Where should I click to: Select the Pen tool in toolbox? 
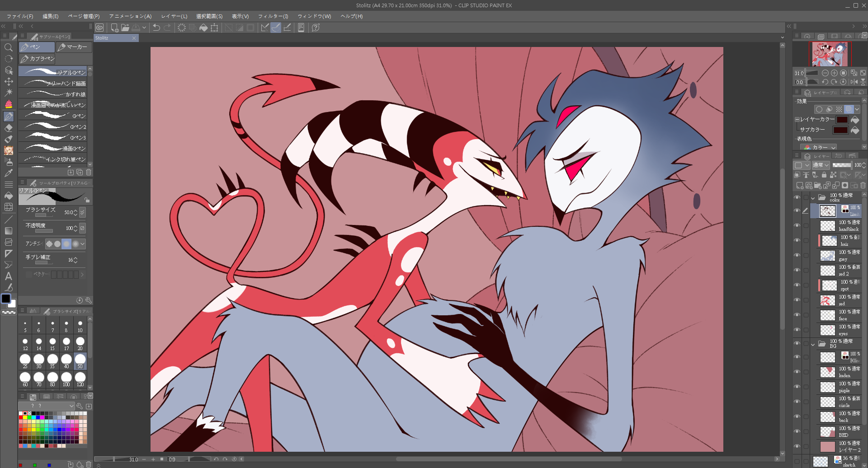8,116
